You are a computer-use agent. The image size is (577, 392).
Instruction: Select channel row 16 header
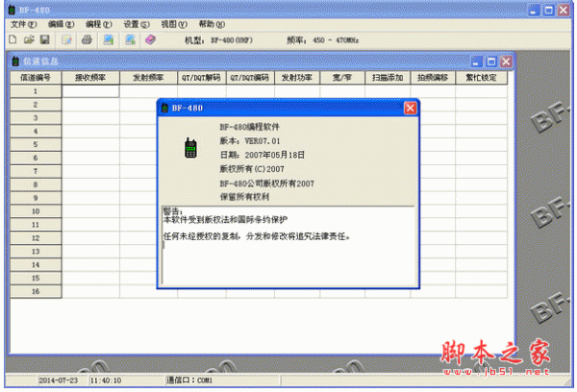point(36,291)
